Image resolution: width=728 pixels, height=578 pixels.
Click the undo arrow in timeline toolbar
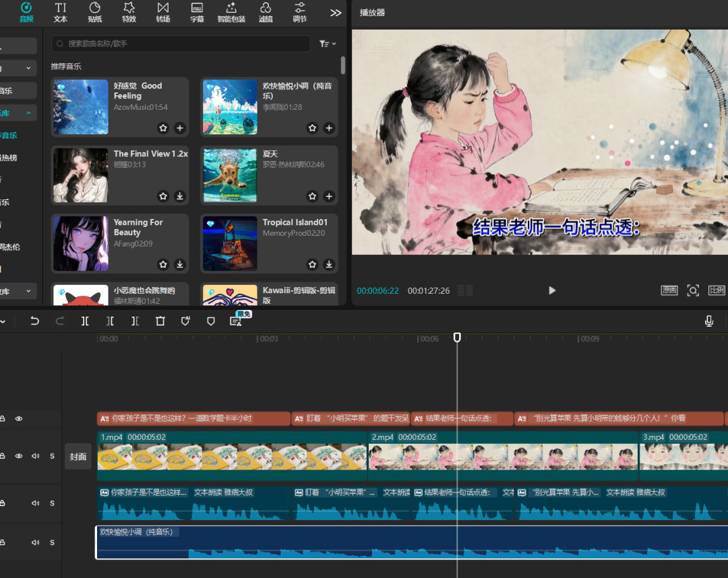(35, 321)
